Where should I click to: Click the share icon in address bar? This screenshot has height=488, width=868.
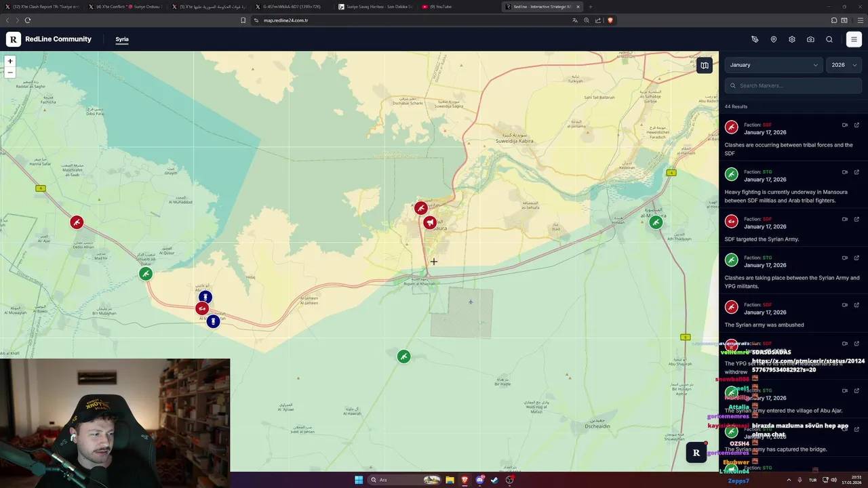[598, 20]
